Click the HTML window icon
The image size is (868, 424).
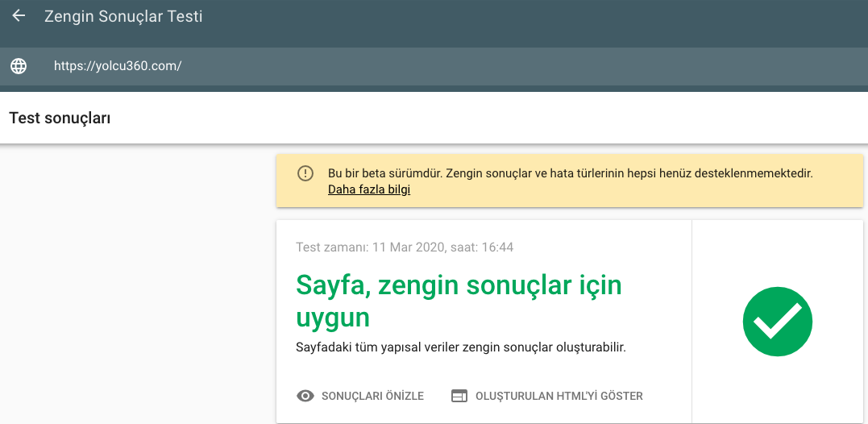pos(459,397)
